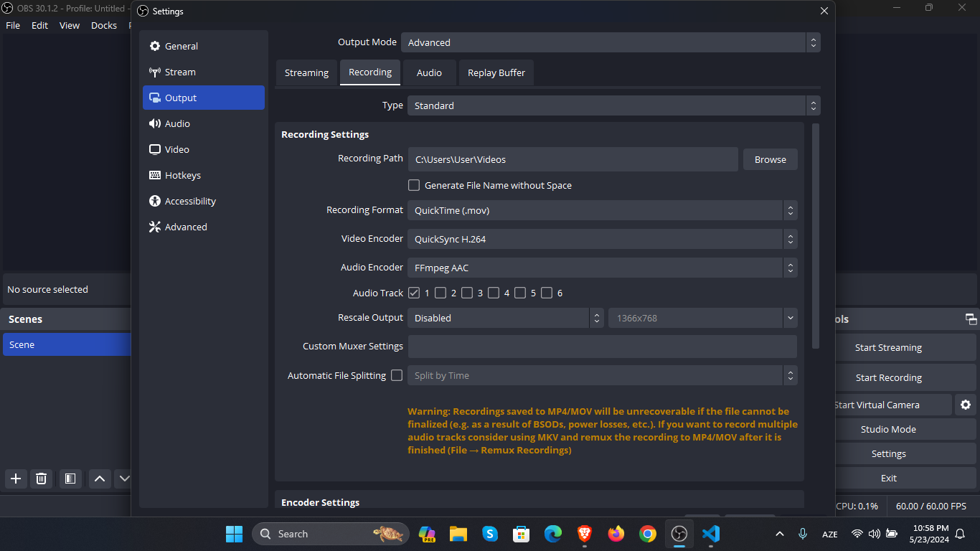980x551 pixels.
Task: Click the settings panel vertical scrollbar
Action: [x=815, y=236]
